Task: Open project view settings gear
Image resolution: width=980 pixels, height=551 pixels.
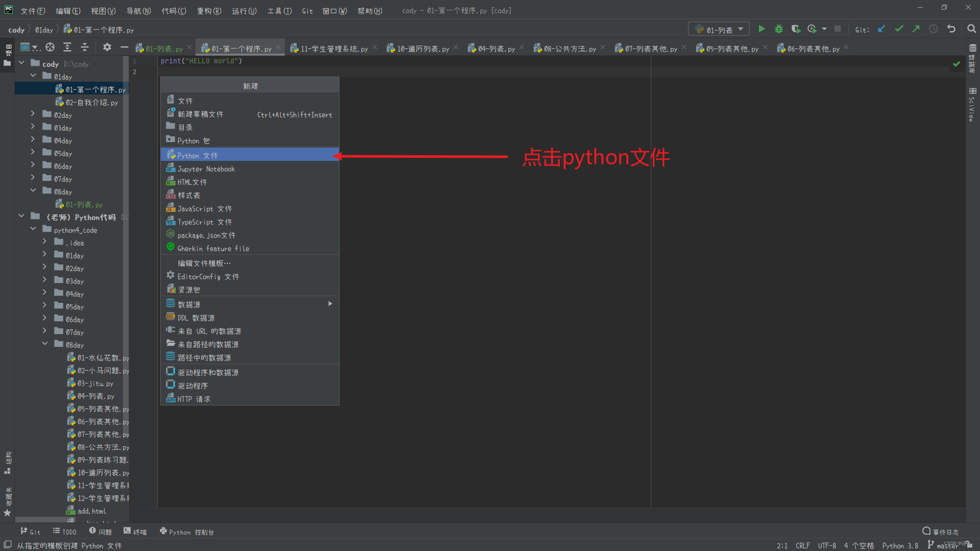Action: tap(107, 47)
